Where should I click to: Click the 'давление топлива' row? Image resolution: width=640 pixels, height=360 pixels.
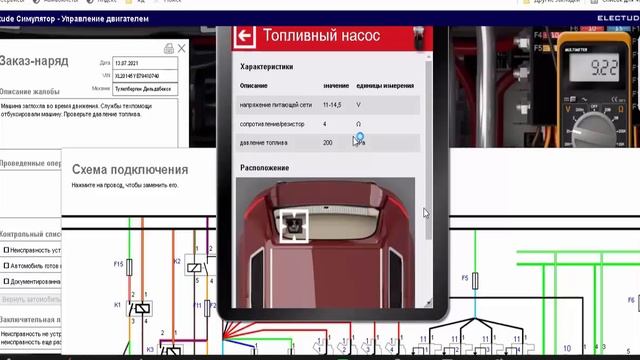click(328, 143)
